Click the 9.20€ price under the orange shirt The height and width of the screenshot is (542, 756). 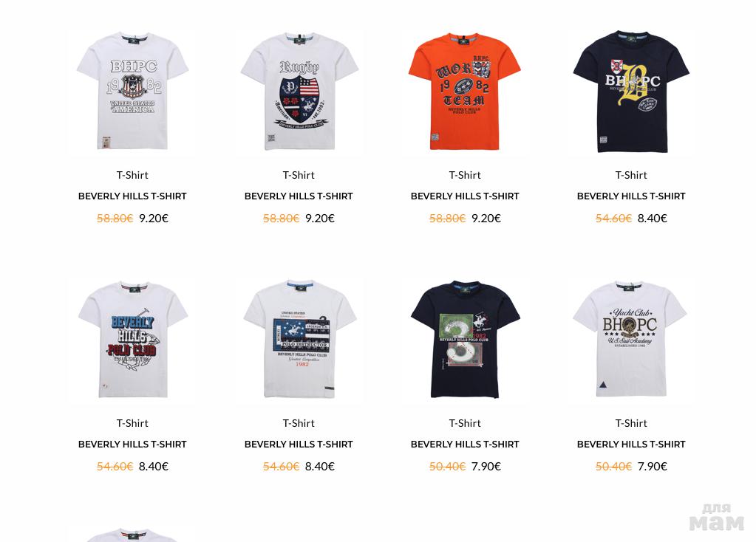point(486,219)
